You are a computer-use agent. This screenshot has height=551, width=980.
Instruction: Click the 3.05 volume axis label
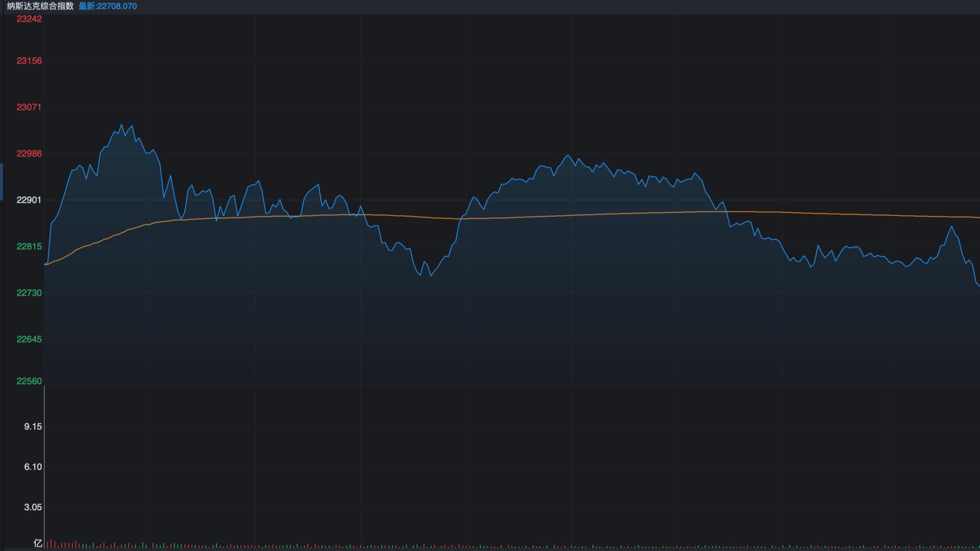click(x=33, y=507)
